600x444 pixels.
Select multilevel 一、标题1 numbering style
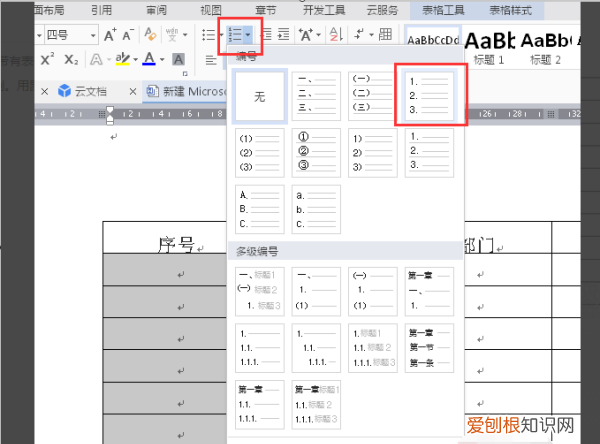coord(259,291)
